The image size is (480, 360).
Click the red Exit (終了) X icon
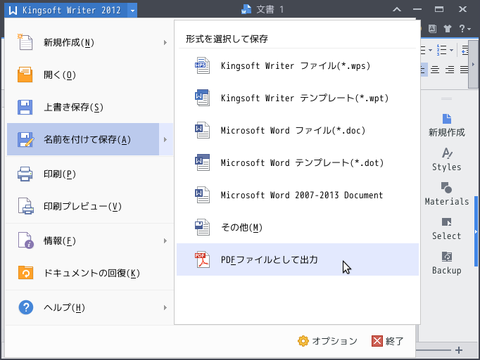[x=377, y=341]
